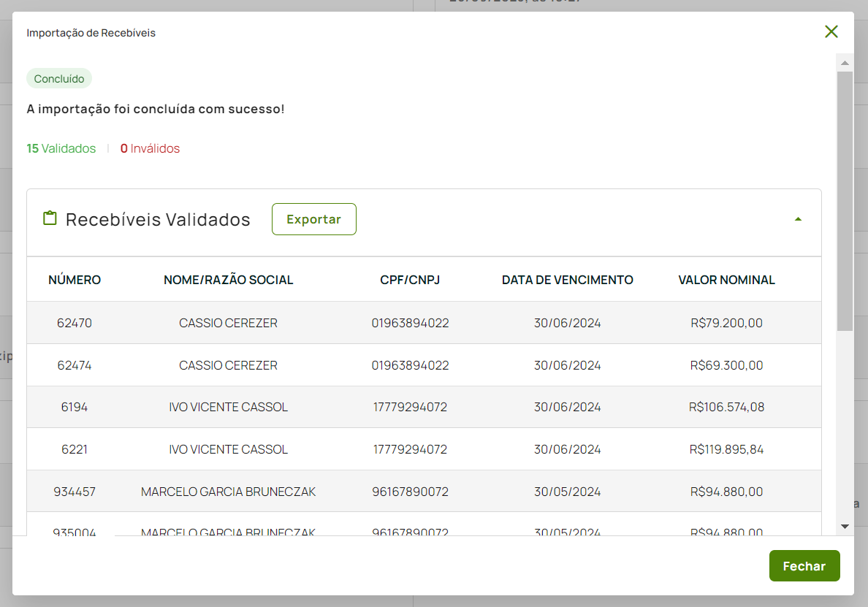Click the NOME/RAZÃO SOCIAL column header
The height and width of the screenshot is (607, 868).
click(228, 280)
